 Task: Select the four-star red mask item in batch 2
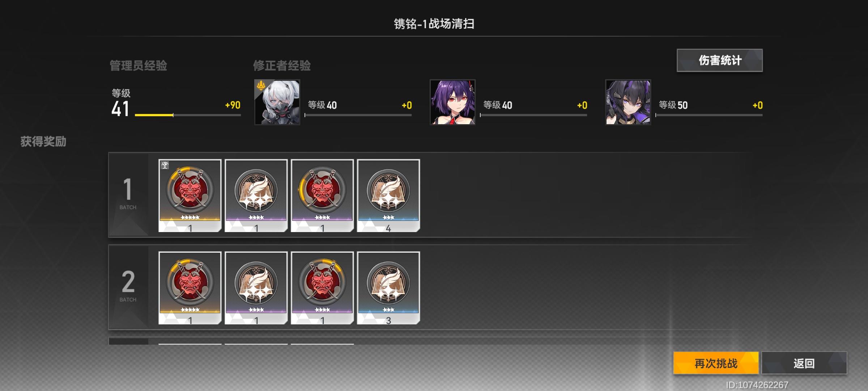322,288
